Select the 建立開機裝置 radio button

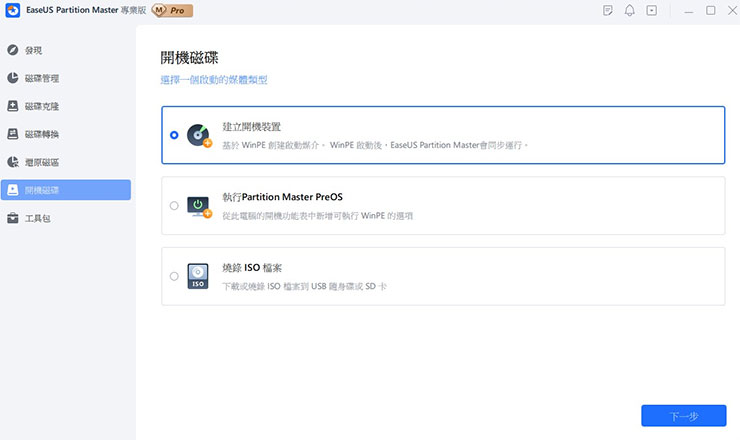point(174,135)
